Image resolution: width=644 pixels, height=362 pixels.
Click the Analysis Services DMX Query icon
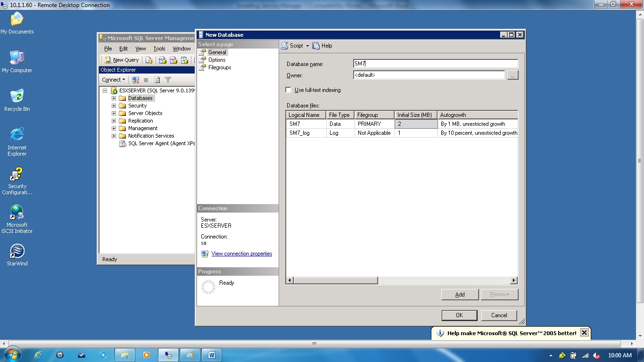[173, 60]
